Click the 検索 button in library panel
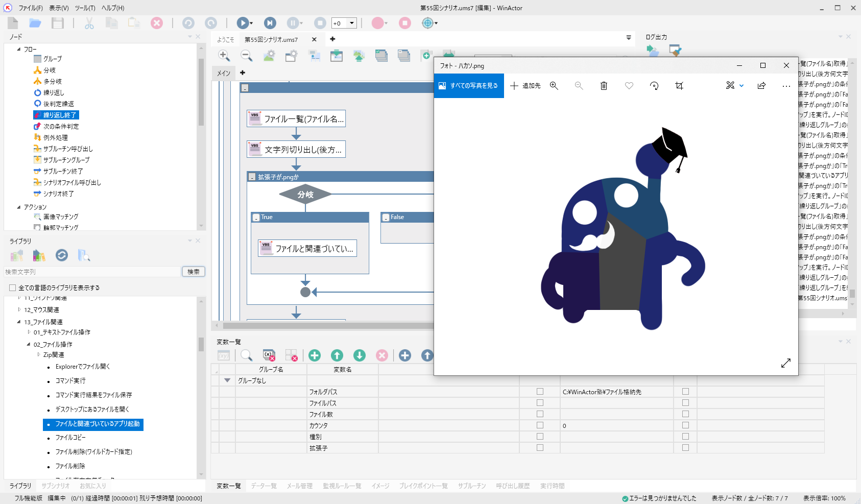Viewport: 861px width, 504px height. pos(194,272)
